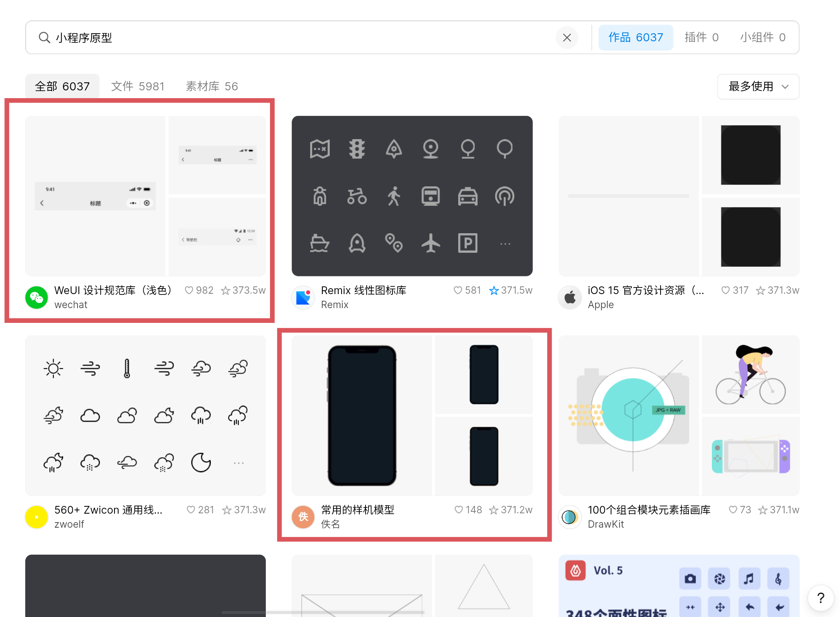840x617 pixels.
Task: Click the moon icon in Zwicon preview
Action: [x=201, y=463]
